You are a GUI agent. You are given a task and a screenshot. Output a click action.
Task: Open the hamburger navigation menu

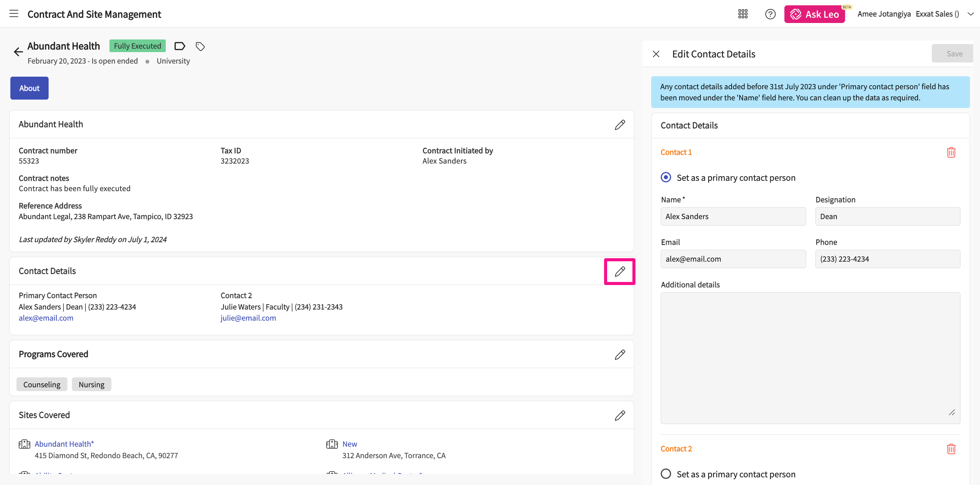click(14, 14)
